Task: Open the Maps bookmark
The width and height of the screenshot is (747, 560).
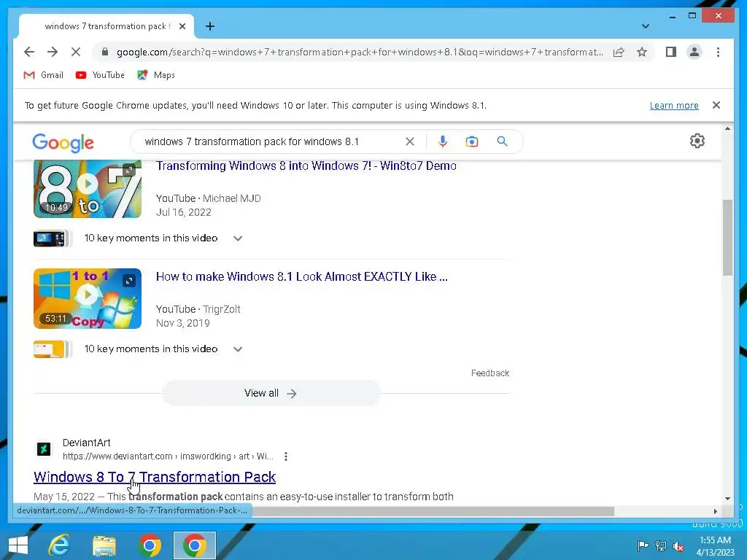Action: (156, 75)
